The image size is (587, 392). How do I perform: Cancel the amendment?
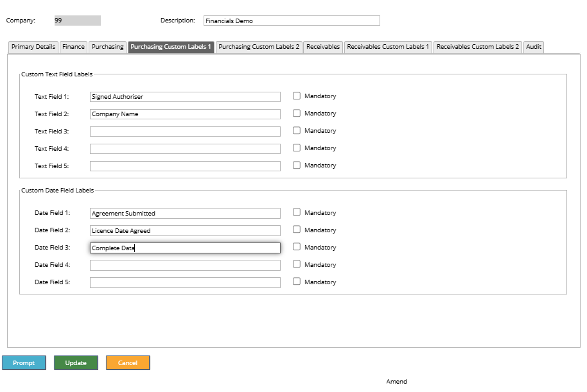(x=128, y=363)
